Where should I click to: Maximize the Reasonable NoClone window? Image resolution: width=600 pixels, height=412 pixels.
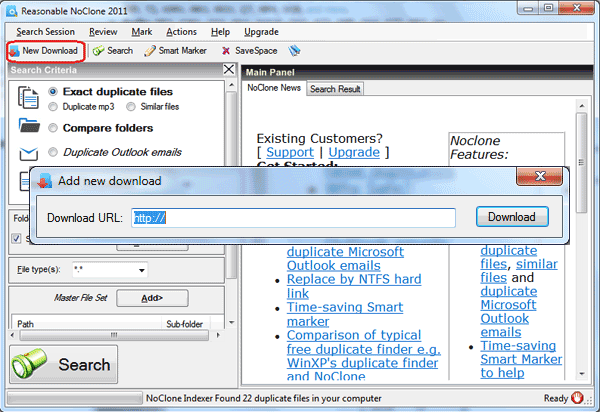click(x=548, y=8)
